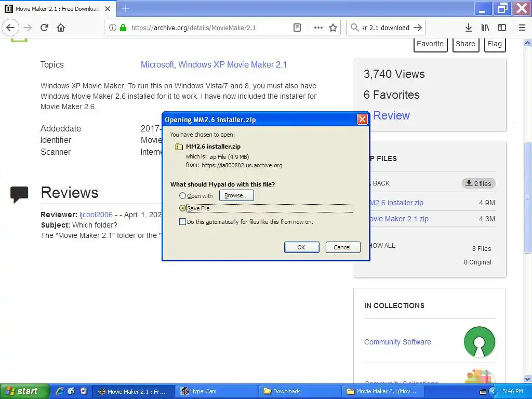Click the forward navigation arrow
Screen dimensions: 532x399
point(28,28)
